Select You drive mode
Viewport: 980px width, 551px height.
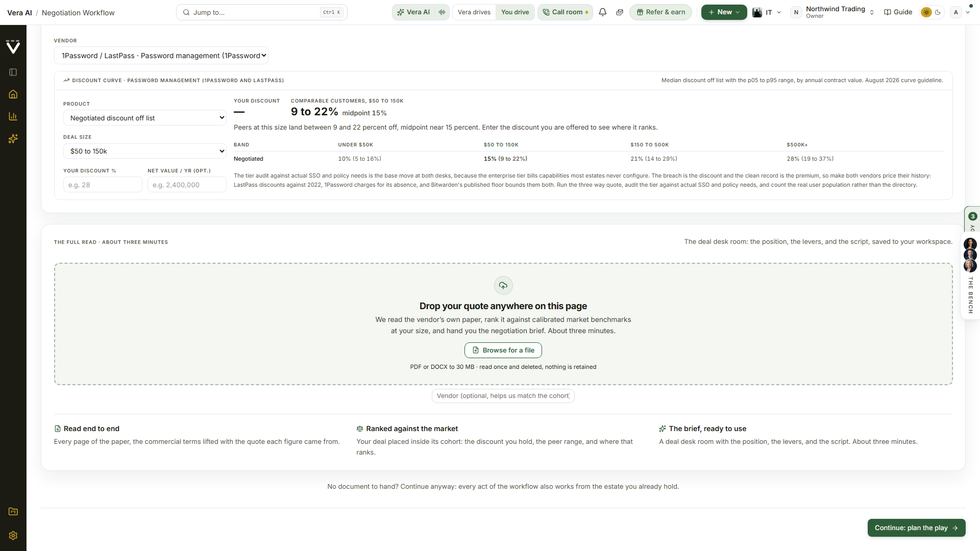[x=515, y=12]
